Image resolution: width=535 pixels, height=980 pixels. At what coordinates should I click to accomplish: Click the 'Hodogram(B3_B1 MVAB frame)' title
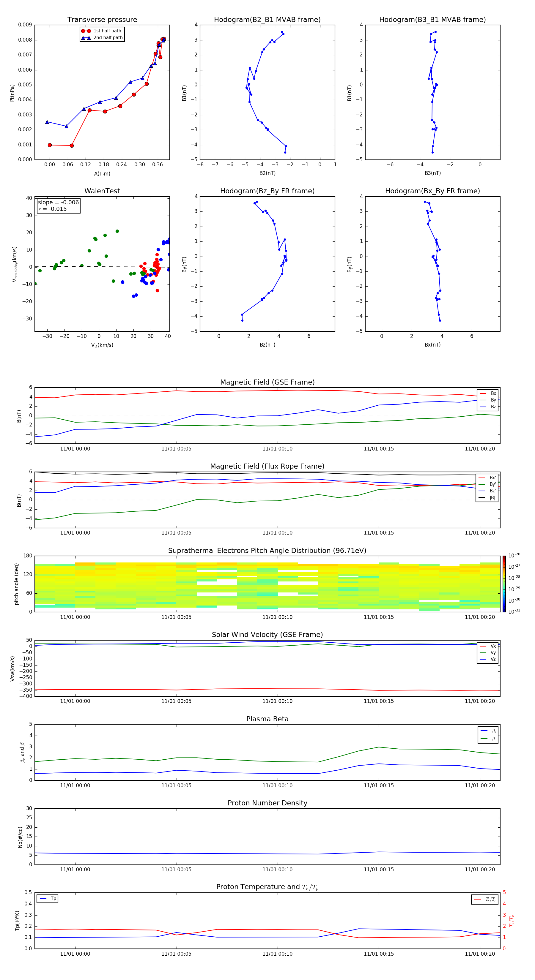(x=432, y=20)
